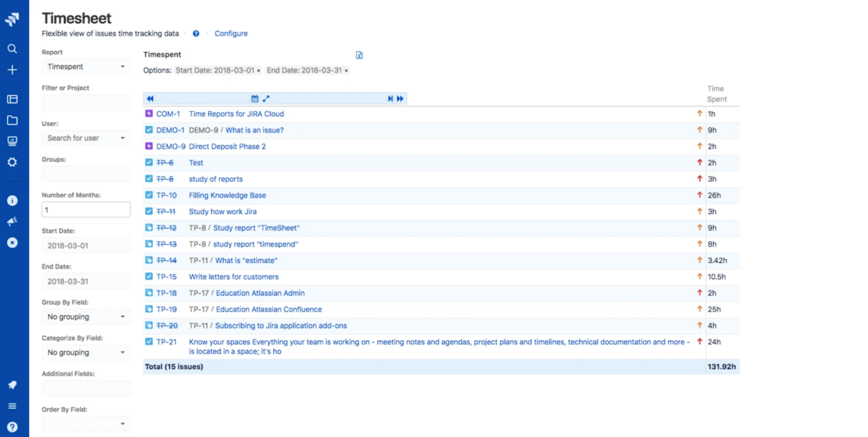Click the Configure link
Viewport: 868px width, 437px height.
[x=231, y=33]
